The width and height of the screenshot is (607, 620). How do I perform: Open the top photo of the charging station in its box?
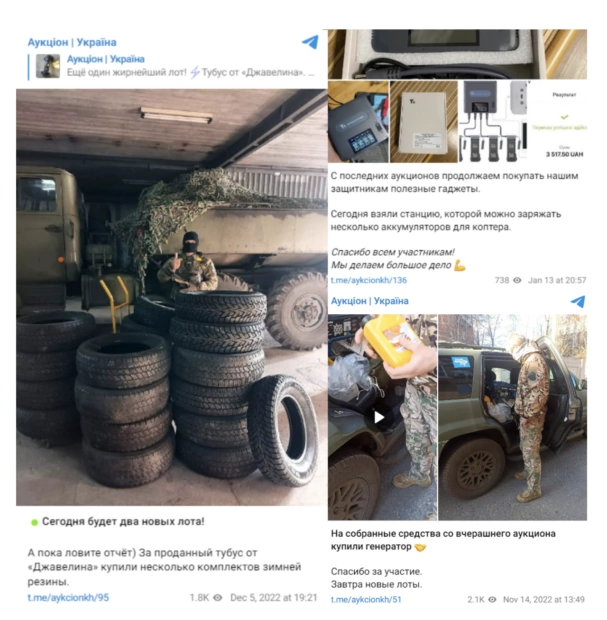pyautogui.click(x=457, y=54)
